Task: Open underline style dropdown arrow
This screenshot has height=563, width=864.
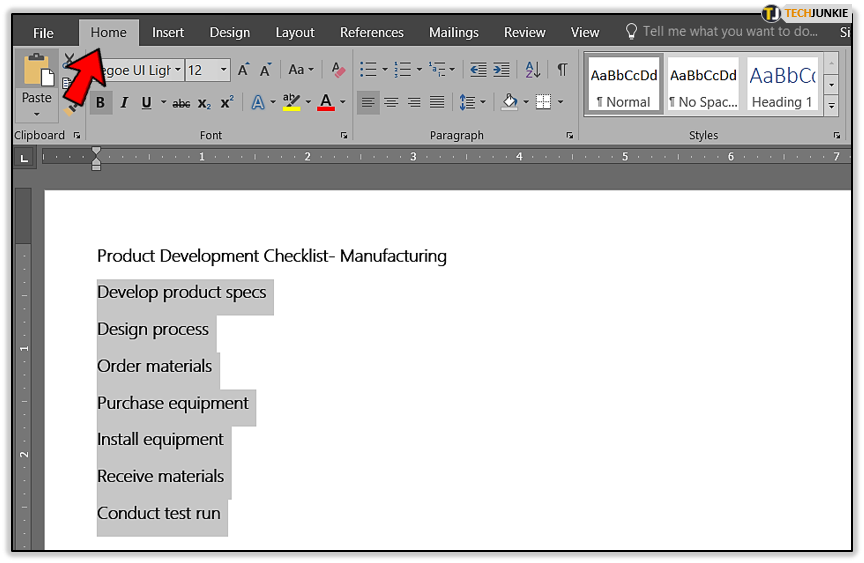Action: [x=163, y=102]
